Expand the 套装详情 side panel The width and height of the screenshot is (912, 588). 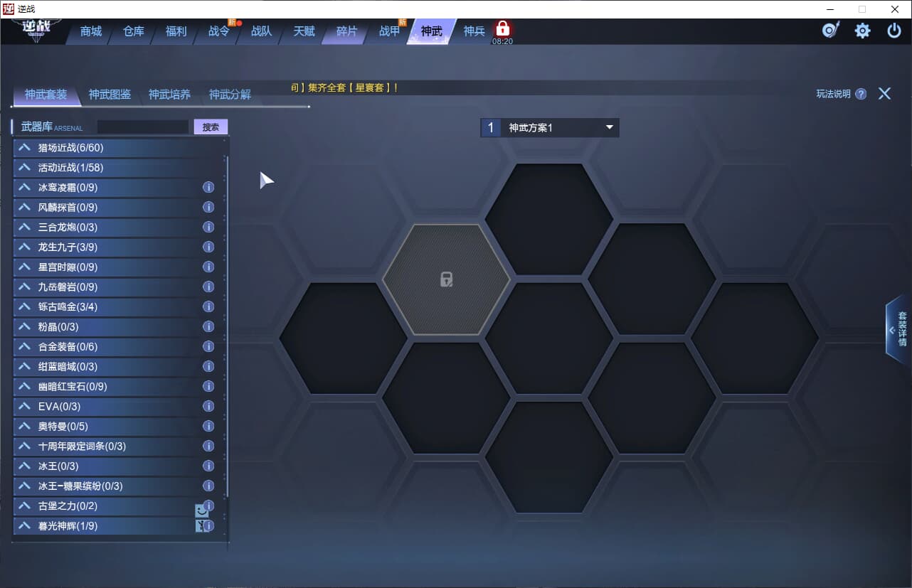(x=898, y=328)
